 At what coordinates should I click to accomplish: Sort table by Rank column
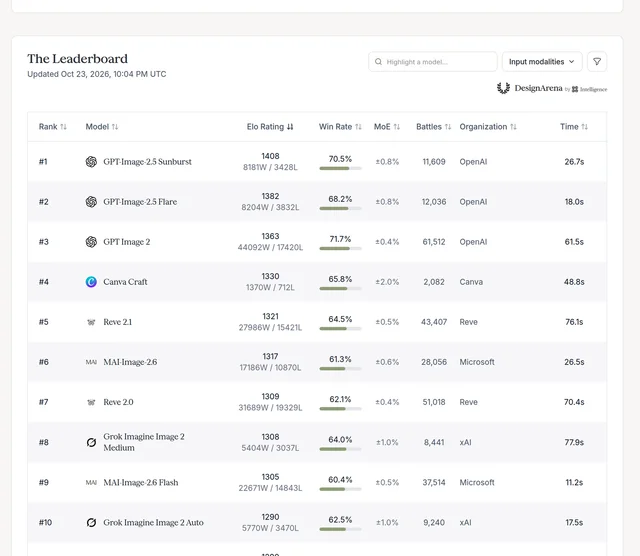click(53, 127)
